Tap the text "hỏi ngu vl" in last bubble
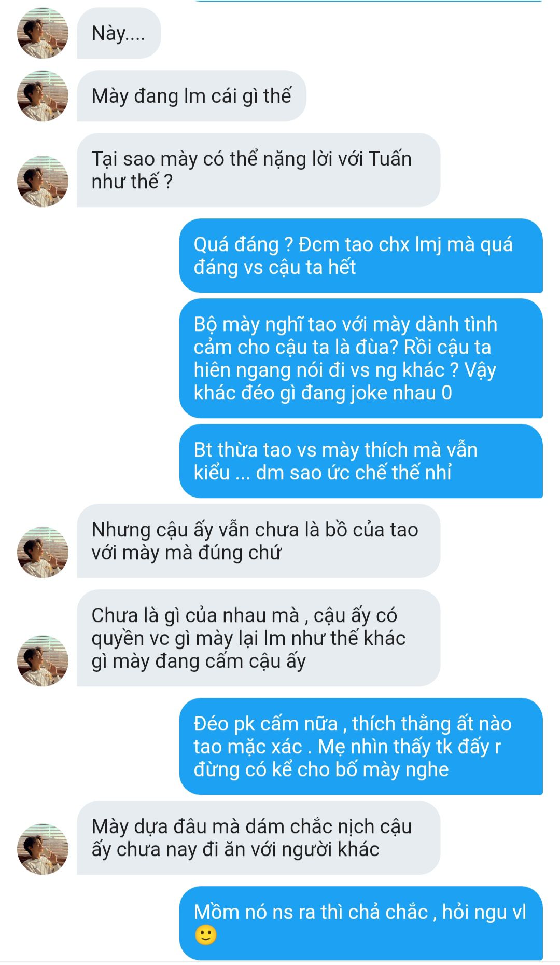The width and height of the screenshot is (560, 965). [484, 912]
